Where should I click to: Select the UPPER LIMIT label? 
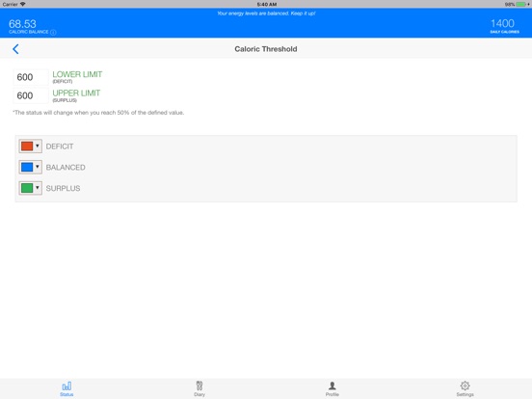point(76,93)
